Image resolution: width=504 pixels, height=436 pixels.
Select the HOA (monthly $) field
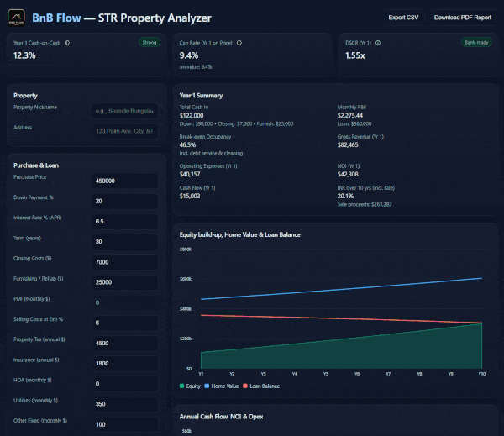[124, 384]
